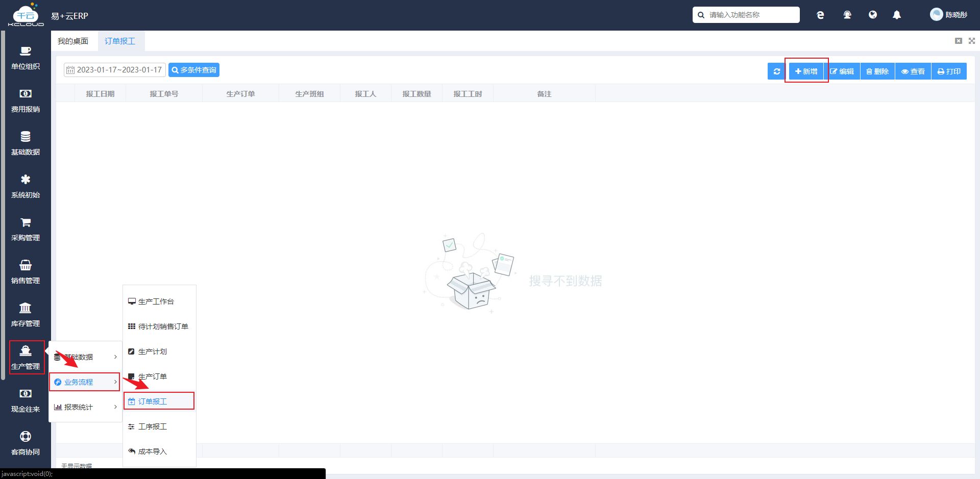980x479 pixels.
Task: Expand the 报表统计 submenu entry
Action: (86, 407)
